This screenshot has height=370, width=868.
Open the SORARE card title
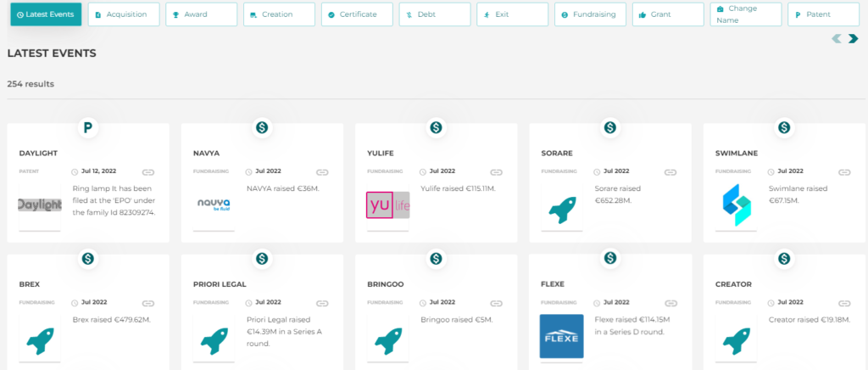[557, 154]
